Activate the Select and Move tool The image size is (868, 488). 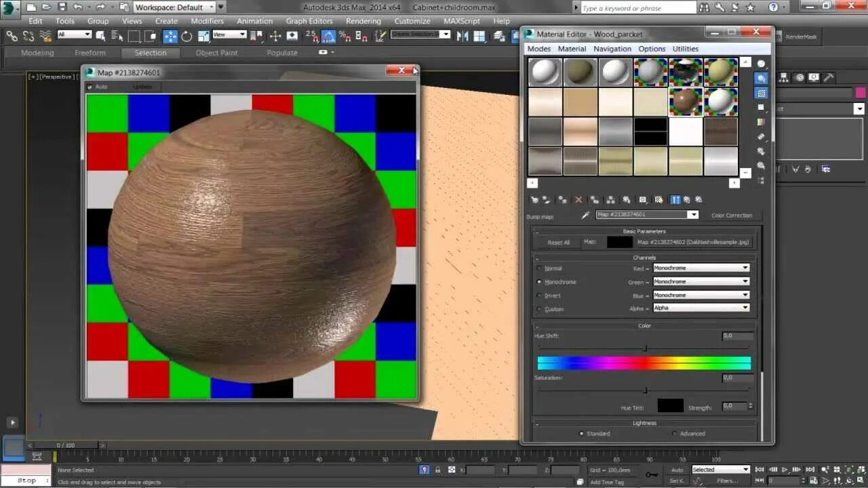click(x=170, y=36)
